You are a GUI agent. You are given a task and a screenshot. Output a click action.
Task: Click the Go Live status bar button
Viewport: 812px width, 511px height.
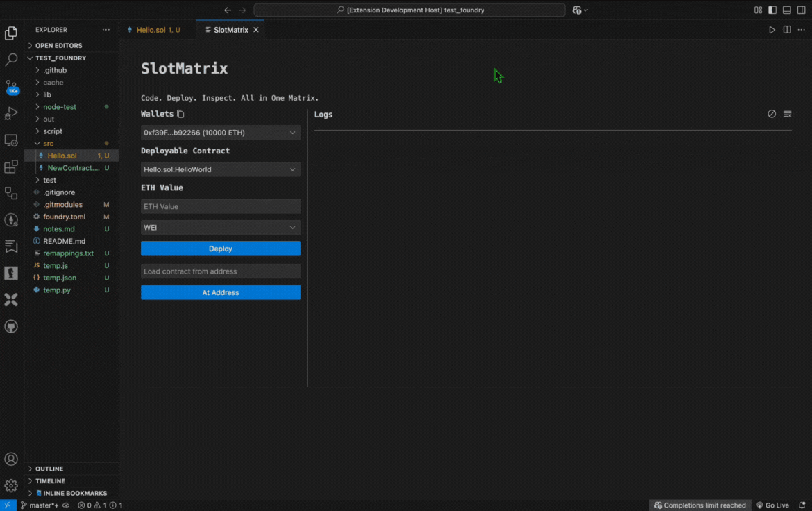pyautogui.click(x=772, y=505)
